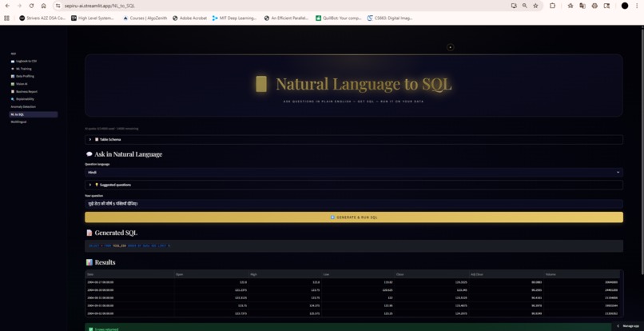The width and height of the screenshot is (644, 331).
Task: Open the browser home page icon
Action: [x=43, y=6]
